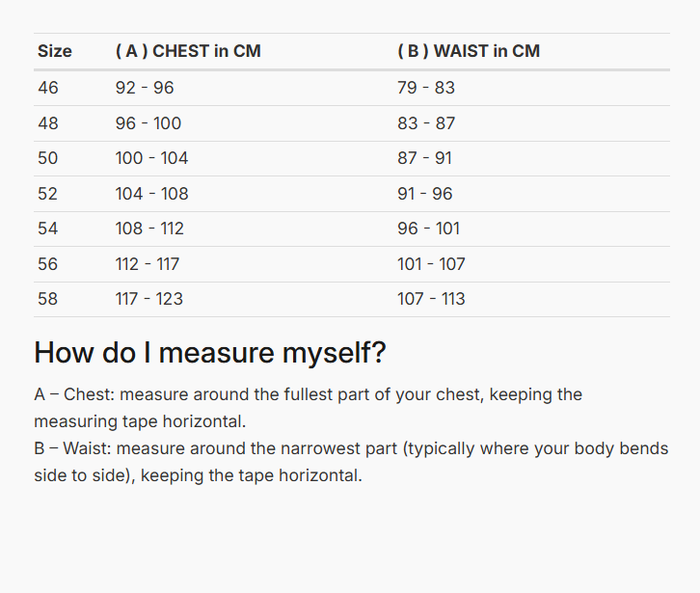Click the size 50 cell
Image resolution: width=700 pixels, height=593 pixels.
point(48,158)
